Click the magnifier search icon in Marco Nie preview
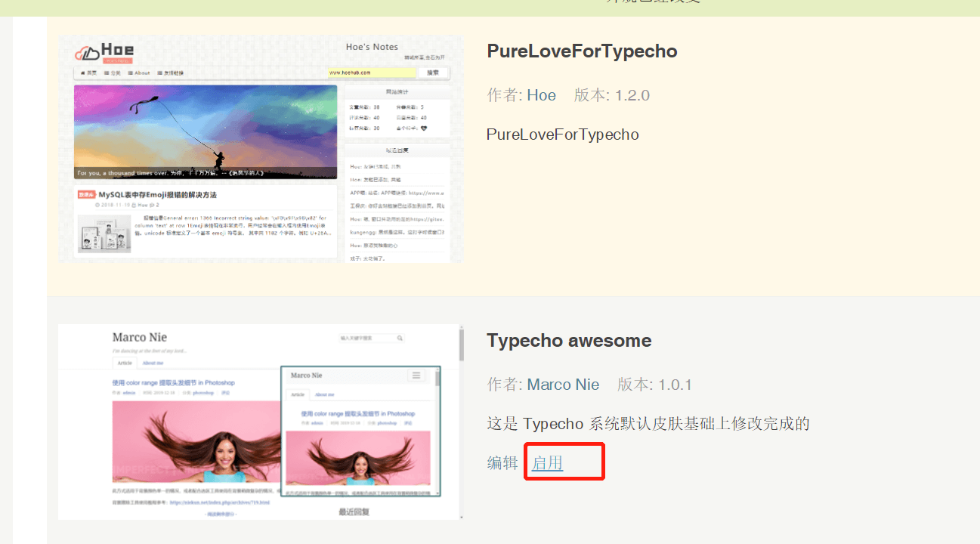Image resolution: width=980 pixels, height=544 pixels. point(400,338)
